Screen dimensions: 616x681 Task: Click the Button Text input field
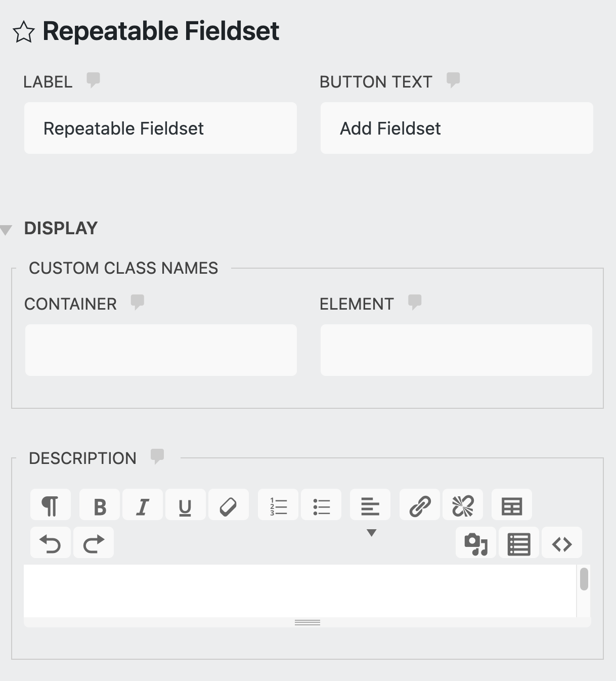point(456,129)
